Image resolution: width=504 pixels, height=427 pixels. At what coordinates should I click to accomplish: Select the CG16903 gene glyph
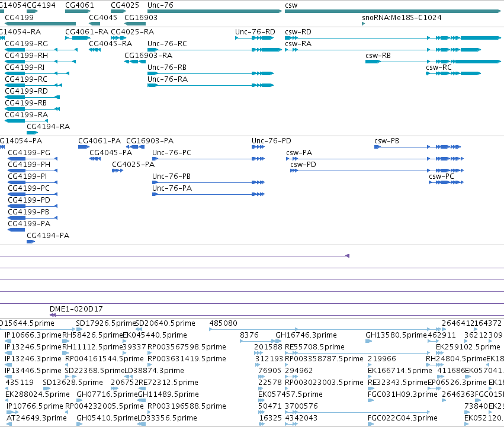pyautogui.click(x=135, y=24)
